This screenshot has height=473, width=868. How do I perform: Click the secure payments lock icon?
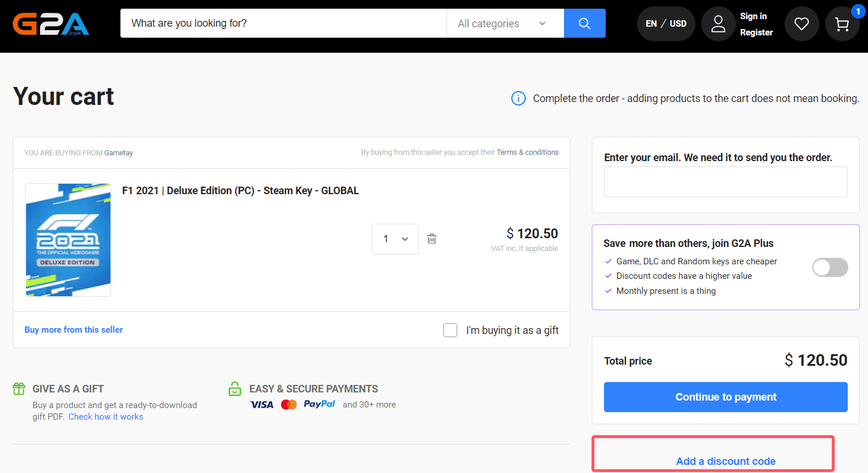[235, 388]
